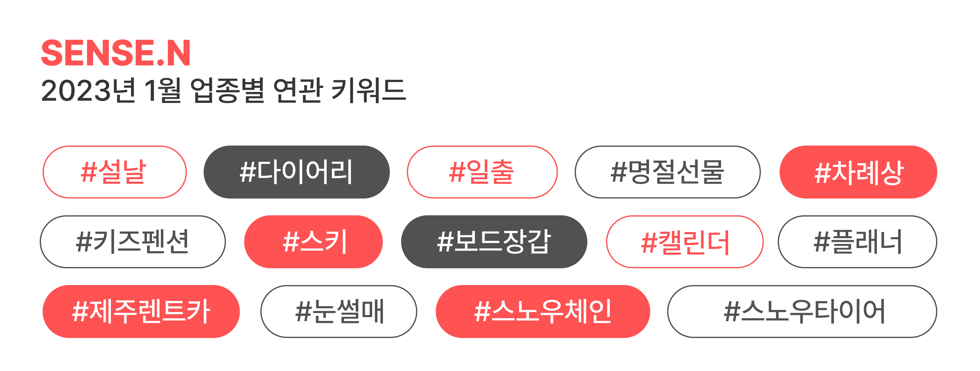Click the 2023년 1월 업종별 연관 키워드 heading
Image resolution: width=980 pixels, height=371 pixels.
(224, 91)
